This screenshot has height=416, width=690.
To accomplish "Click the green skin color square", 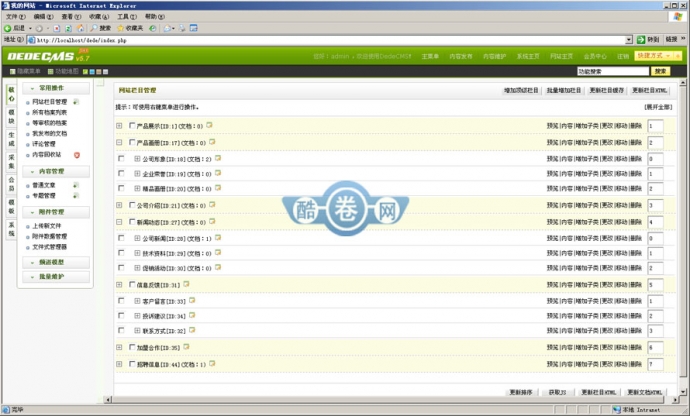I will [x=85, y=71].
